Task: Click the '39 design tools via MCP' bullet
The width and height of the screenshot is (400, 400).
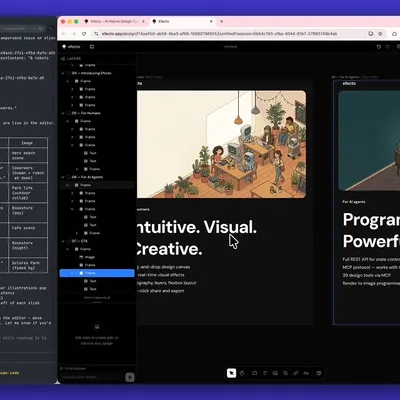Action: 367,275
